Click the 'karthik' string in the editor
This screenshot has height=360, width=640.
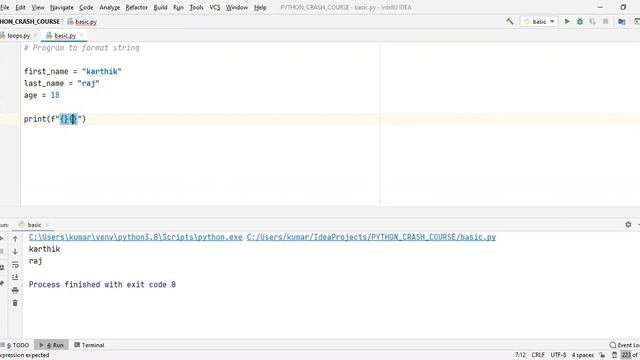pos(102,71)
